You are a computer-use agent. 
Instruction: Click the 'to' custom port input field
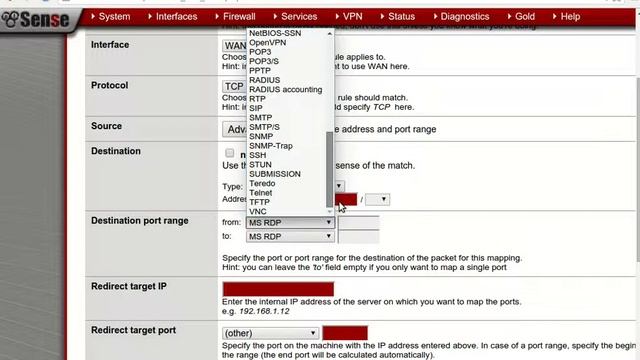tap(359, 237)
